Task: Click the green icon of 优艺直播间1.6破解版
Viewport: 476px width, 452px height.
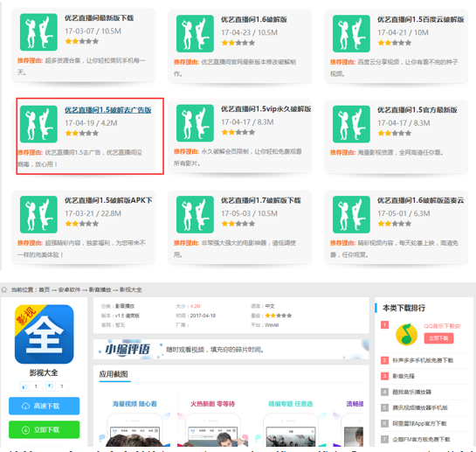Action: pyautogui.click(x=195, y=33)
